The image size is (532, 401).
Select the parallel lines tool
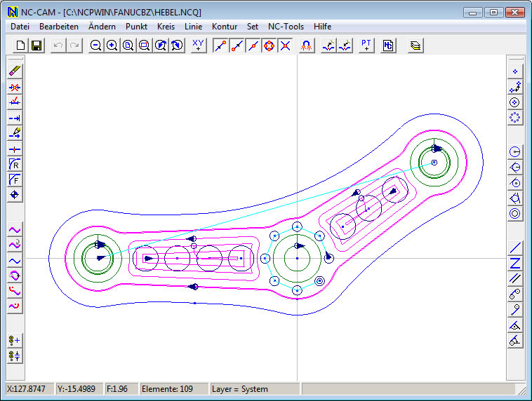click(515, 278)
